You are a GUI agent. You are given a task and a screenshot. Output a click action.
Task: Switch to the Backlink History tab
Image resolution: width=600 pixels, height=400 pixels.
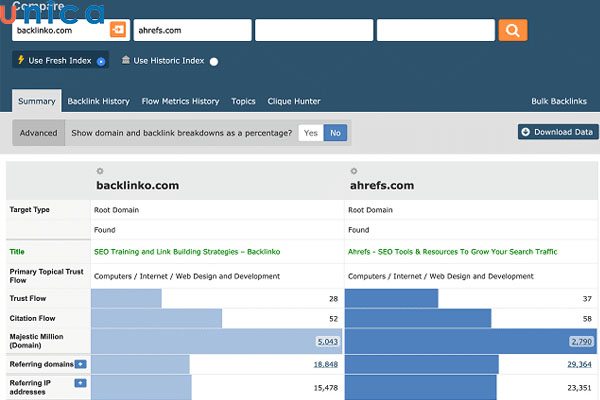tap(99, 101)
